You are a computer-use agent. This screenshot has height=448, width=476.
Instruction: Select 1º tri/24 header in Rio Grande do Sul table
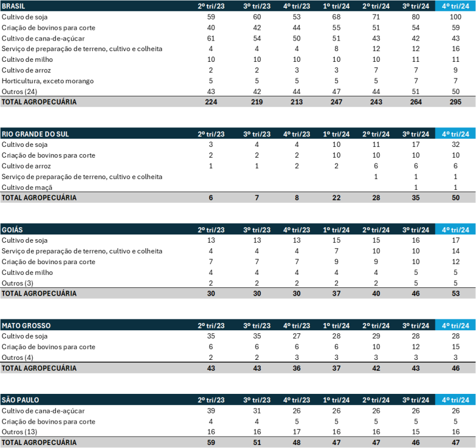coord(336,134)
